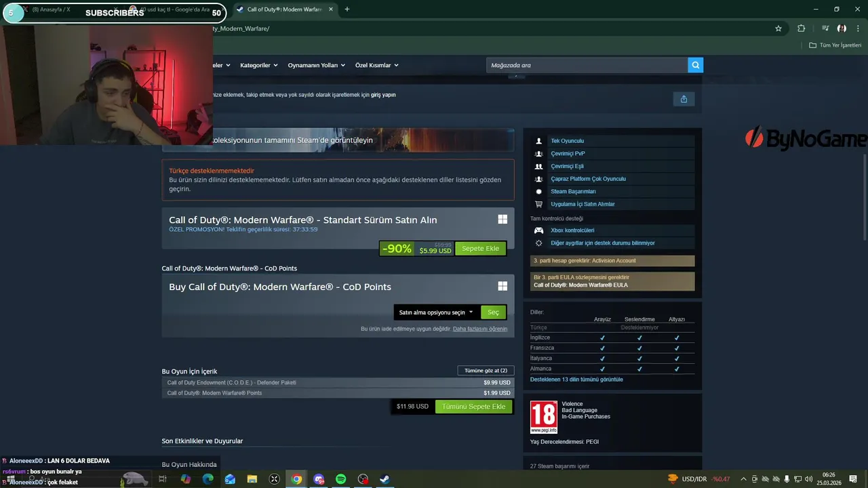Open the browser extensions puzzle icon
Viewport: 868px width, 488px height.
[x=802, y=28]
